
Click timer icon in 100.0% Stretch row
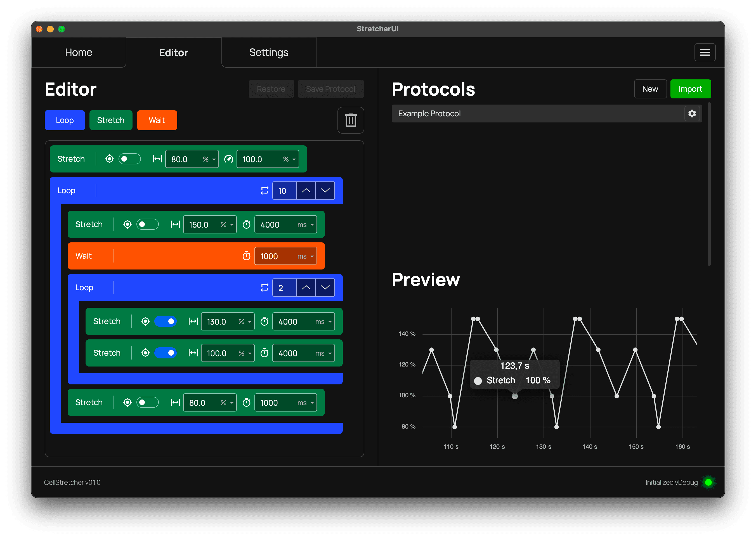(x=264, y=353)
